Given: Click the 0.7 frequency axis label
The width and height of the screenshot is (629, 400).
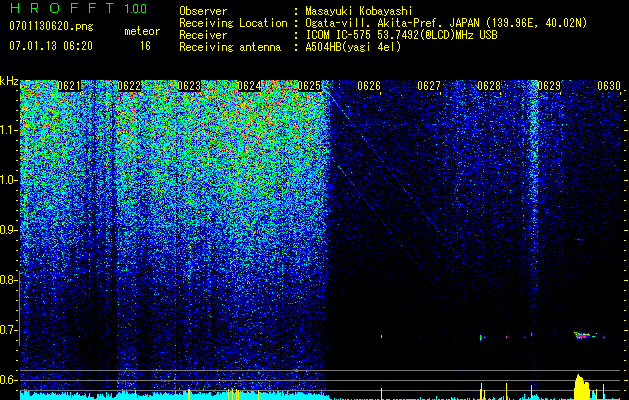Looking at the screenshot, I should (x=9, y=330).
